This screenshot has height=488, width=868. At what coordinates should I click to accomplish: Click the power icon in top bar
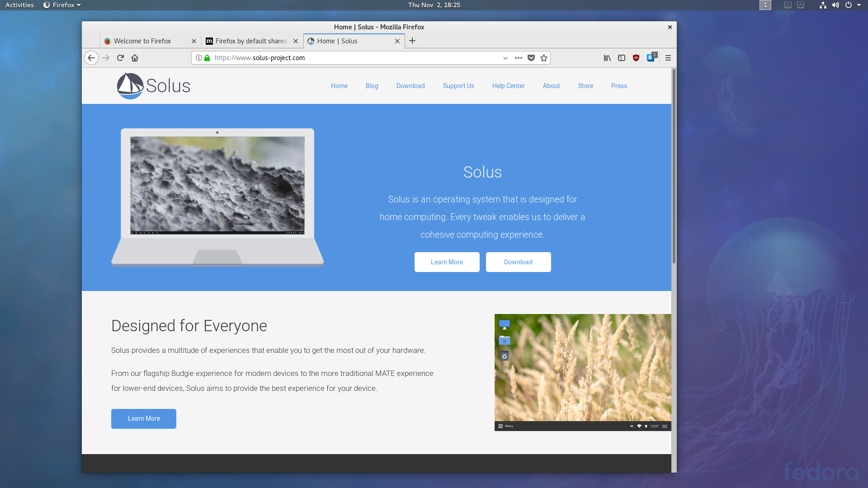click(x=849, y=5)
